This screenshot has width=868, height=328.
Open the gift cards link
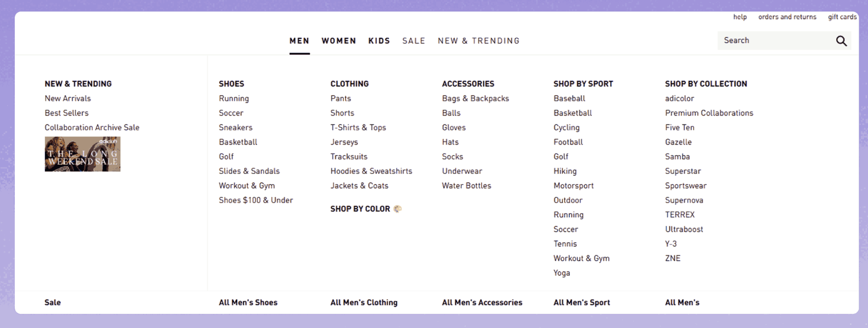[842, 17]
